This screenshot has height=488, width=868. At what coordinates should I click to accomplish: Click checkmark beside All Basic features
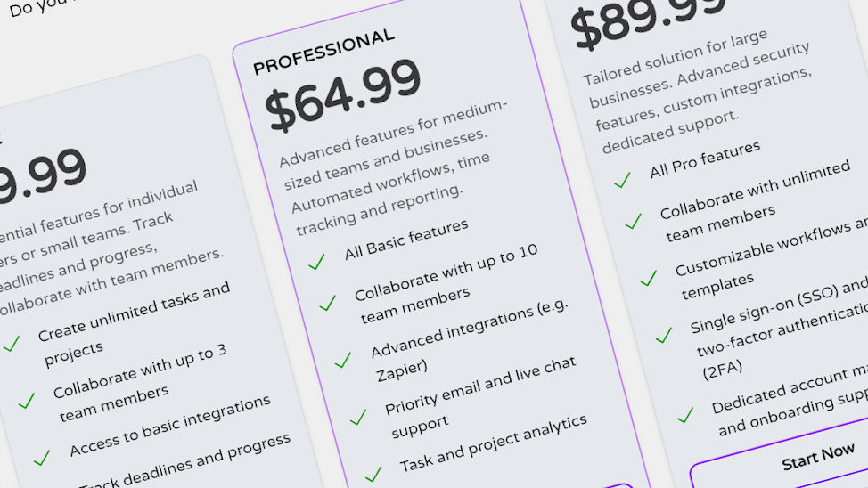point(316,262)
